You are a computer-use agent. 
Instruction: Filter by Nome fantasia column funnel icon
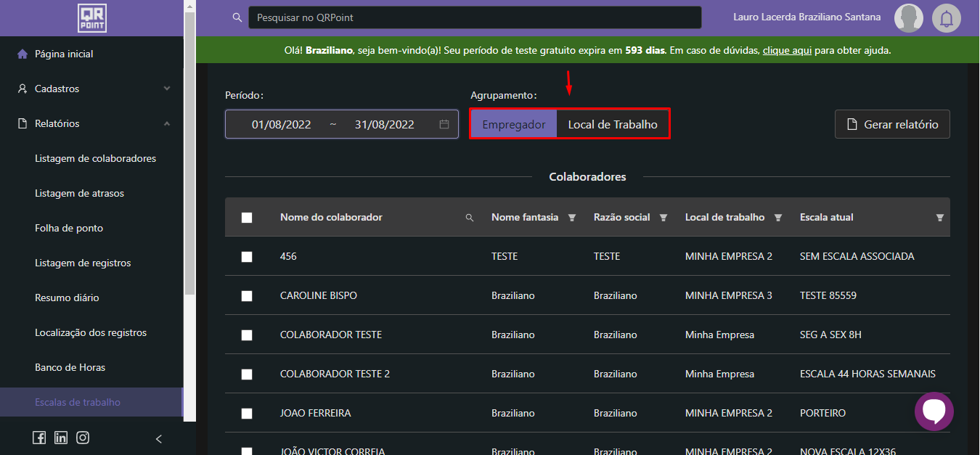(572, 218)
